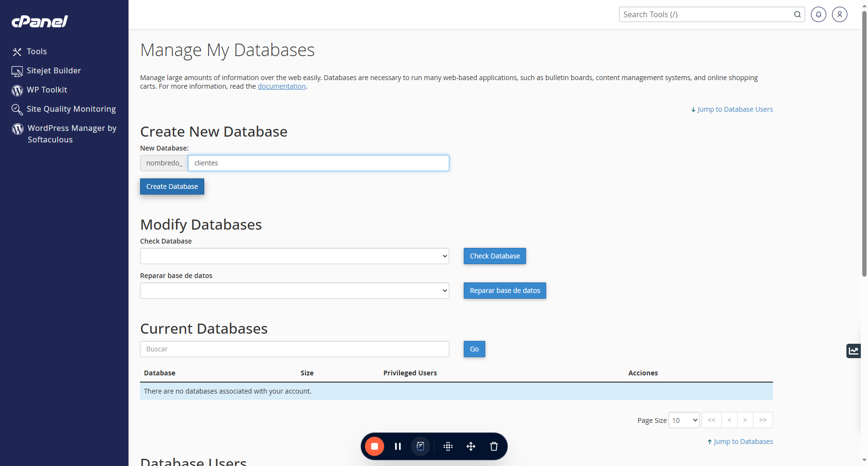Open the Check Database dropdown

pos(294,256)
